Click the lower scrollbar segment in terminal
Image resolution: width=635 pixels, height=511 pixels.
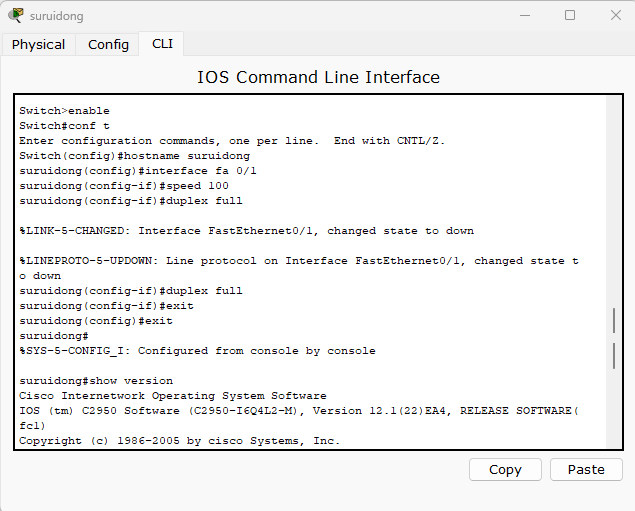tap(614, 356)
